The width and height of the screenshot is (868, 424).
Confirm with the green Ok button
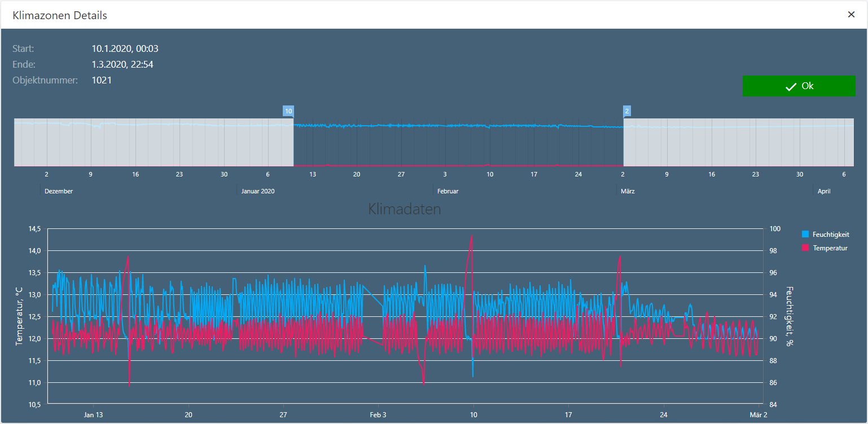(x=799, y=86)
